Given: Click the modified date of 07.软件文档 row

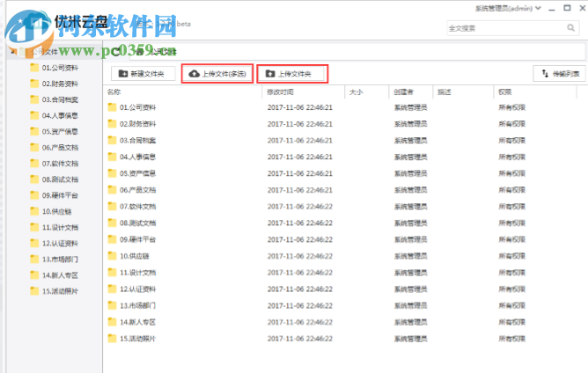Looking at the screenshot, I should 299,207.
